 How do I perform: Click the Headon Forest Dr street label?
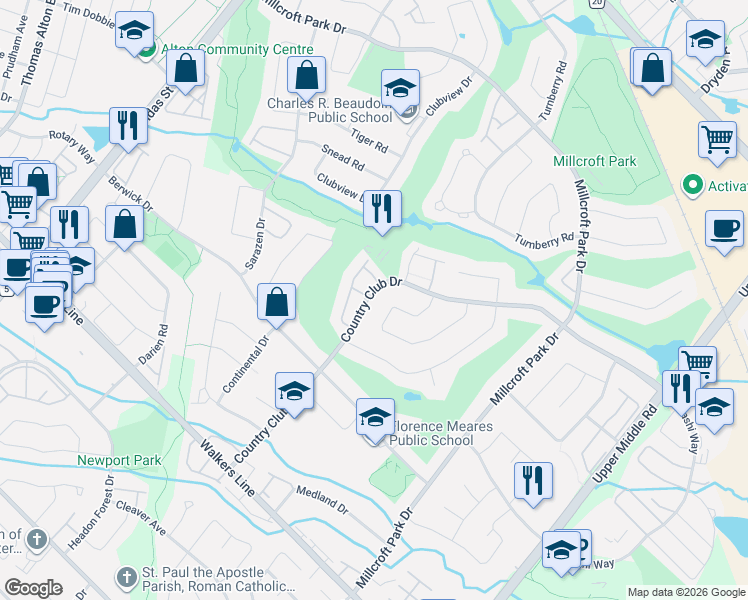[91, 513]
